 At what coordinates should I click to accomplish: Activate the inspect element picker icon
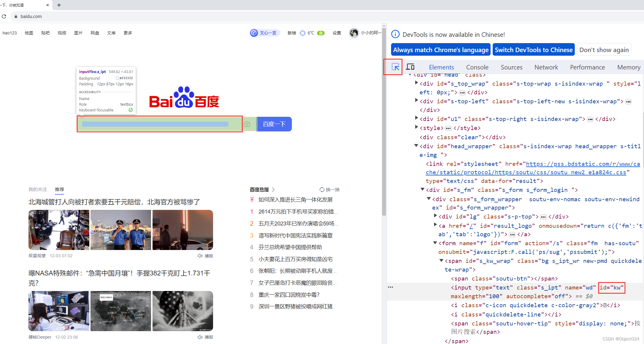(x=395, y=67)
